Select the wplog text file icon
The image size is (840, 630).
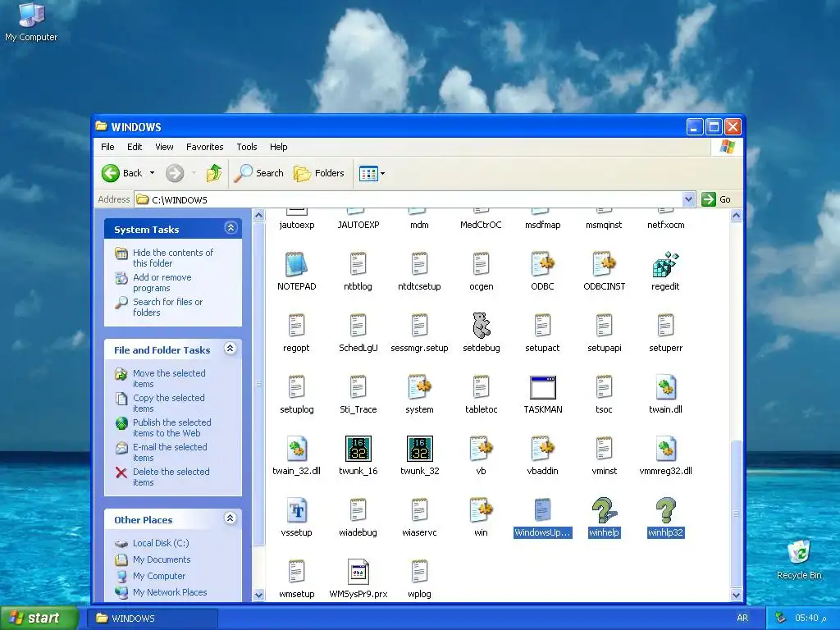click(x=419, y=572)
